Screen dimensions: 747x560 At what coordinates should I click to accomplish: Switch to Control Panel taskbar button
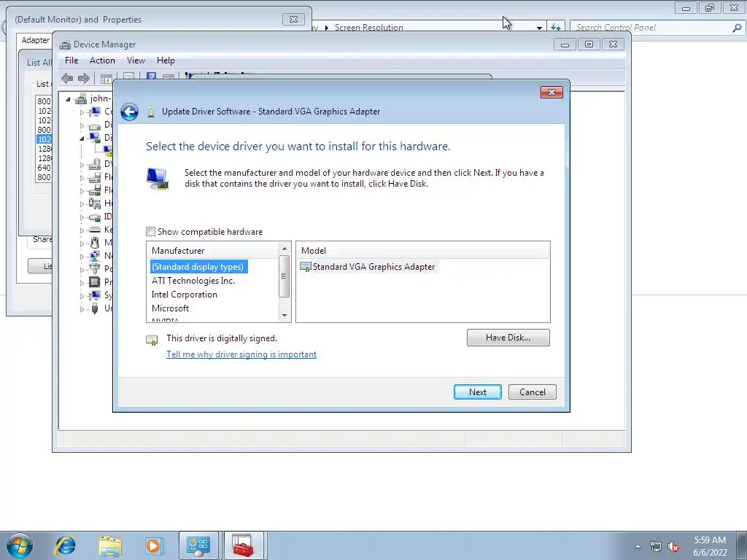(x=198, y=545)
